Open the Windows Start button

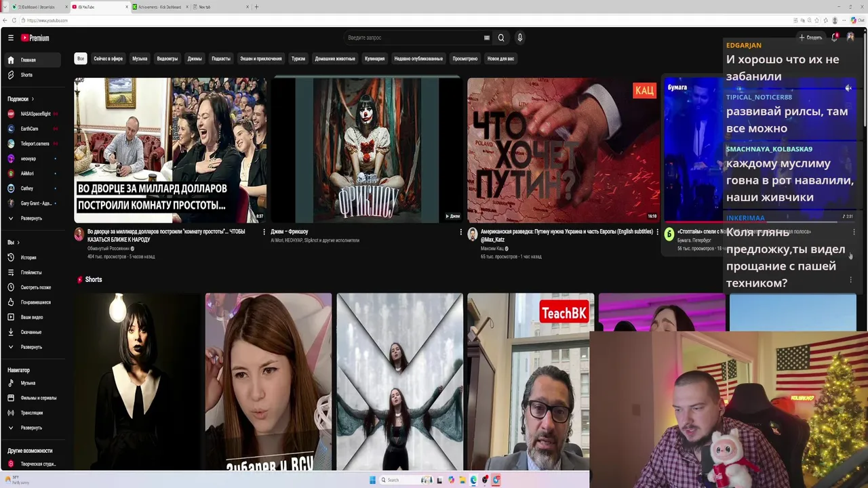(372, 480)
